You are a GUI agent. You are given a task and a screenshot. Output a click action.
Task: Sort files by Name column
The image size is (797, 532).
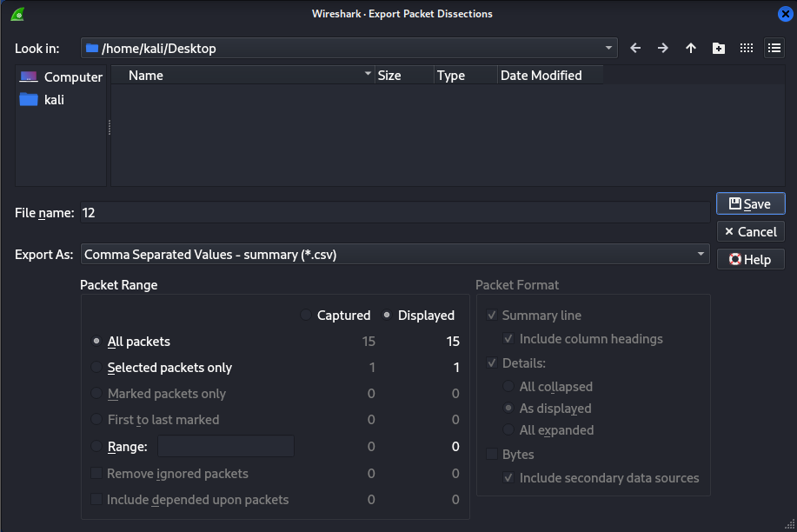coord(242,76)
